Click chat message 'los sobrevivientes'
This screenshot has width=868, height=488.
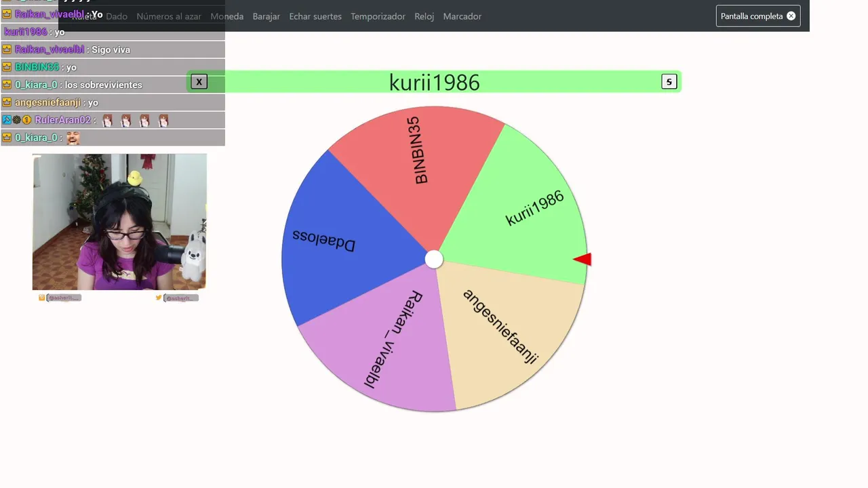pyautogui.click(x=104, y=85)
